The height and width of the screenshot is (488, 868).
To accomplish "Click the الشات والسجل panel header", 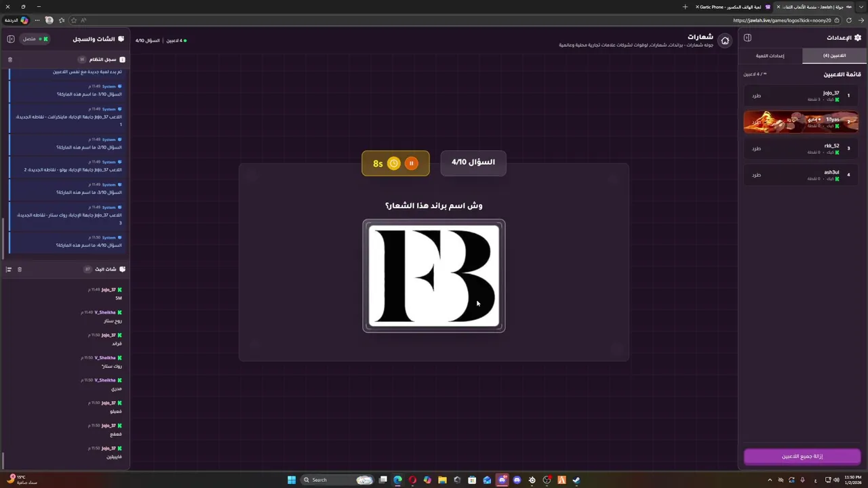I will click(98, 39).
